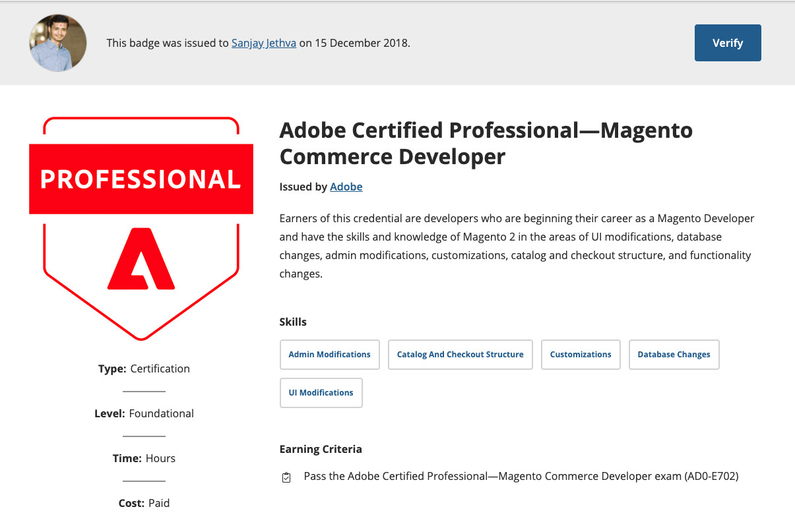Click the Skills section heading
Image resolution: width=795 pixels, height=532 pixels.
[293, 322]
